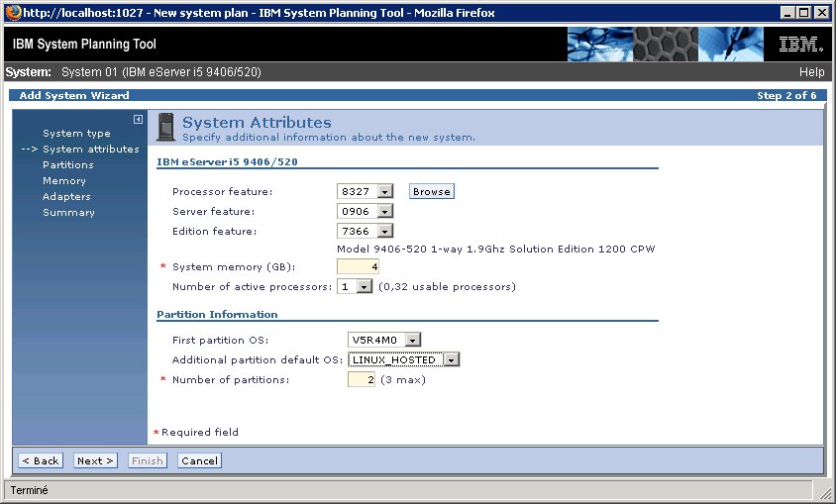Viewport: 836px width, 504px height.
Task: Select Adapters in the wizard steps
Action: click(66, 197)
